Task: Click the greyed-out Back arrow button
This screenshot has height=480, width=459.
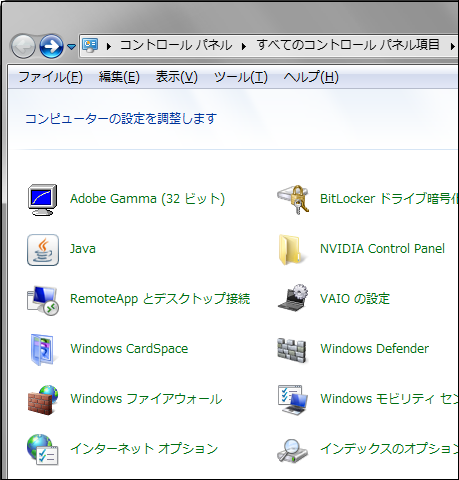Action: click(23, 46)
